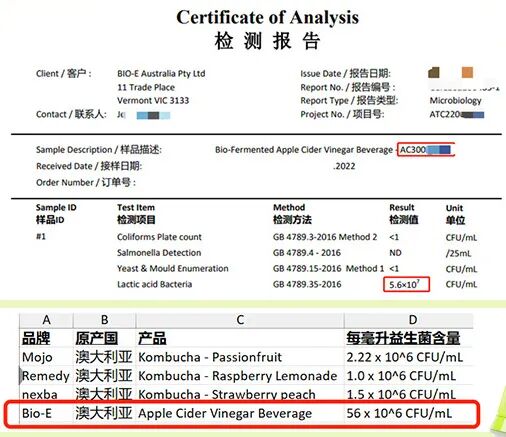Click the 'Unit' column header
This screenshot has width=506, height=437.
(x=454, y=208)
